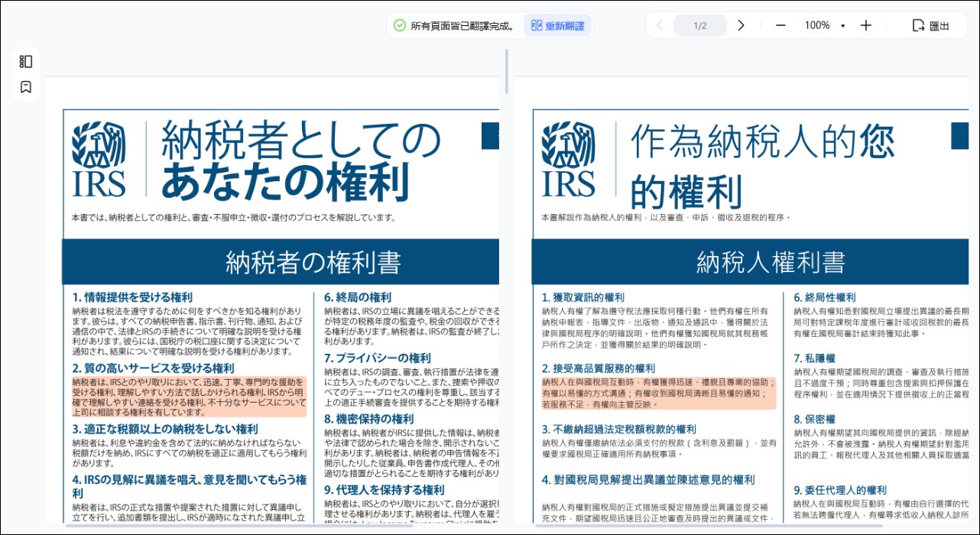Click the highlighted Japanese paragraph under heading 2
This screenshot has height=535, width=980.
coord(190,396)
